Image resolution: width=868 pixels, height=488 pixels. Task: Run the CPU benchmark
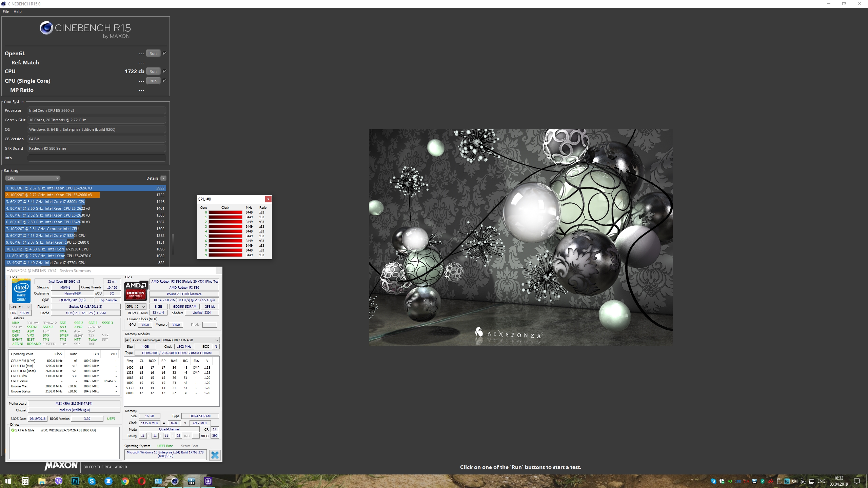(153, 72)
